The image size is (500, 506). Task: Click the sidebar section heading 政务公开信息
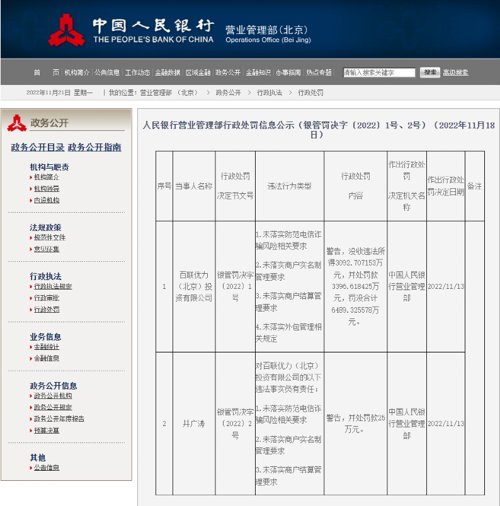[53, 386]
